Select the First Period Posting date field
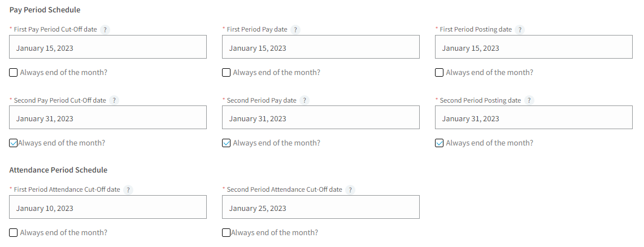Screen dimensions: 644x247 click(533, 47)
